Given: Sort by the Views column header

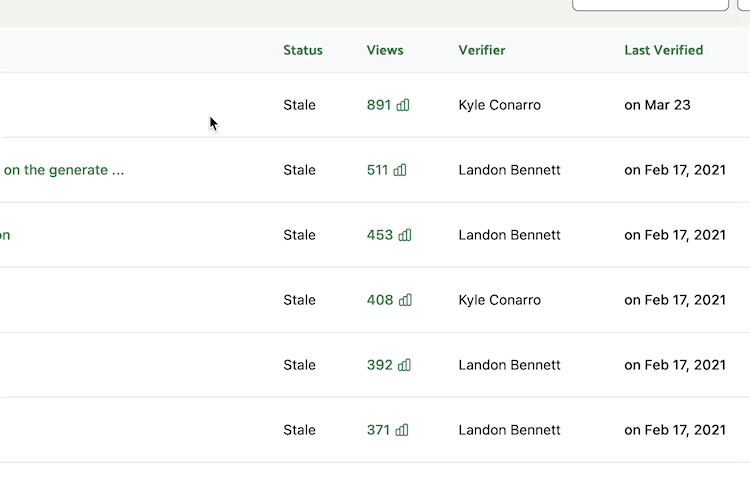Looking at the screenshot, I should [x=385, y=50].
